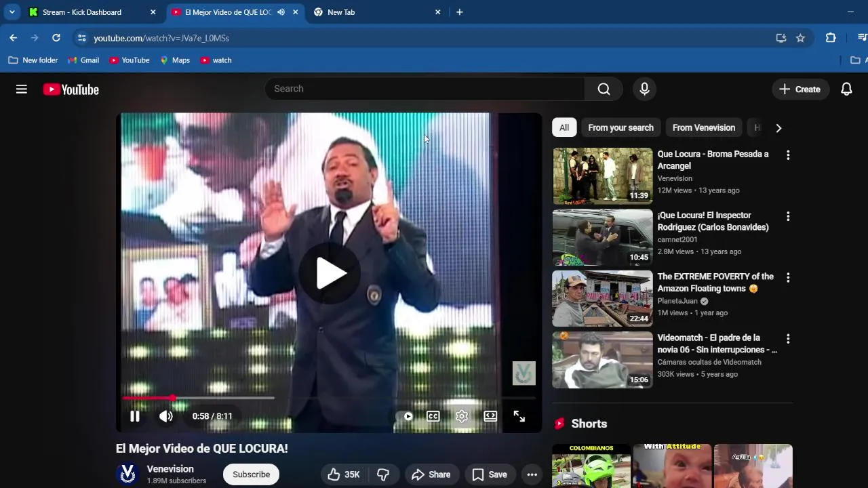The image size is (868, 488).
Task: Click the progress bar scrubber handle
Action: pos(172,398)
